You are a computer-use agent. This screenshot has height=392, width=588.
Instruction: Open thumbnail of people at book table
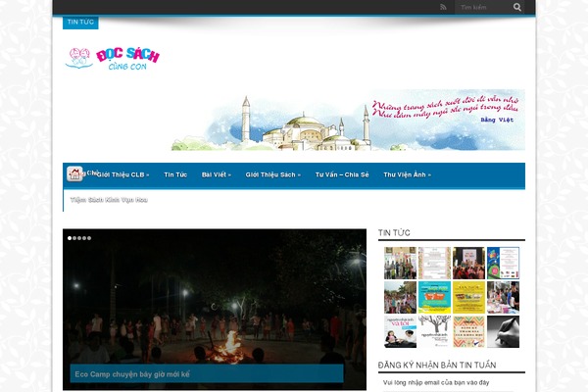pos(504,298)
